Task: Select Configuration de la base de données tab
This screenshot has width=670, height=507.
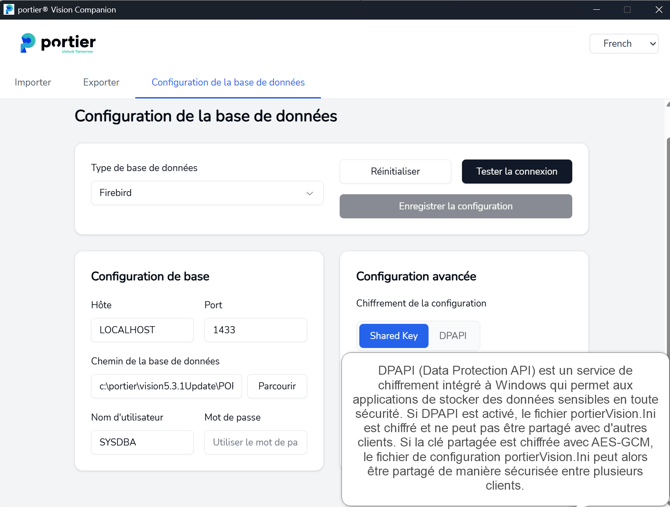Action: (x=228, y=82)
